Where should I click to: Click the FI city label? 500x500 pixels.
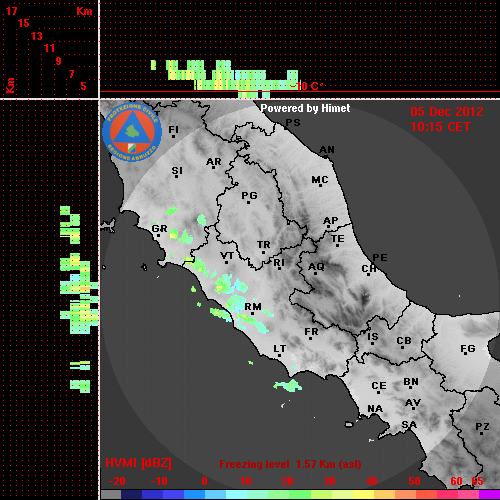click(173, 129)
